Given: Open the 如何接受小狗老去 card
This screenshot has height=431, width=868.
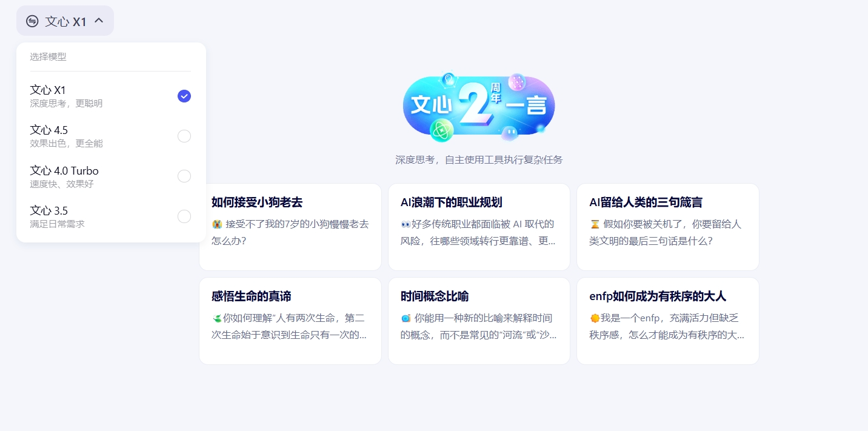Looking at the screenshot, I should (290, 227).
